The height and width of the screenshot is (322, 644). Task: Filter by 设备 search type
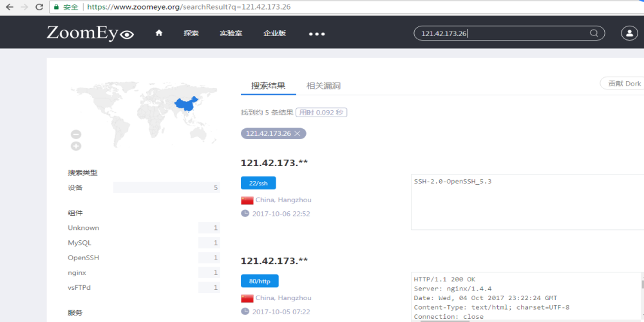(x=75, y=187)
